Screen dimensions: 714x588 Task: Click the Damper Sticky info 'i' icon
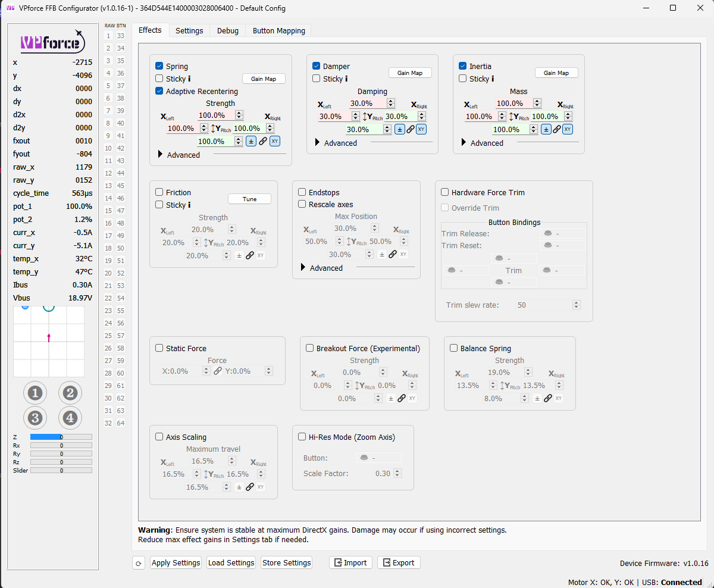(346, 79)
